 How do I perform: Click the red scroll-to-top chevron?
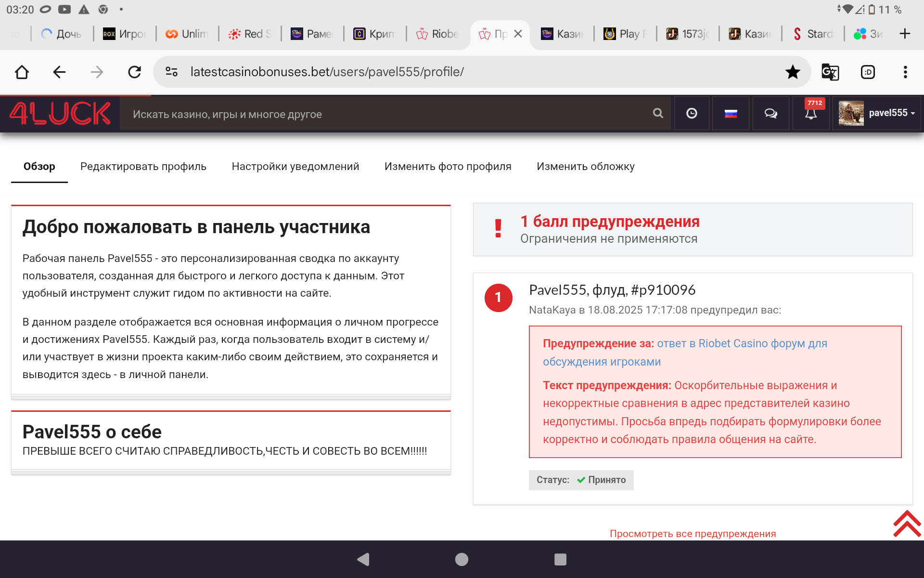point(907,524)
